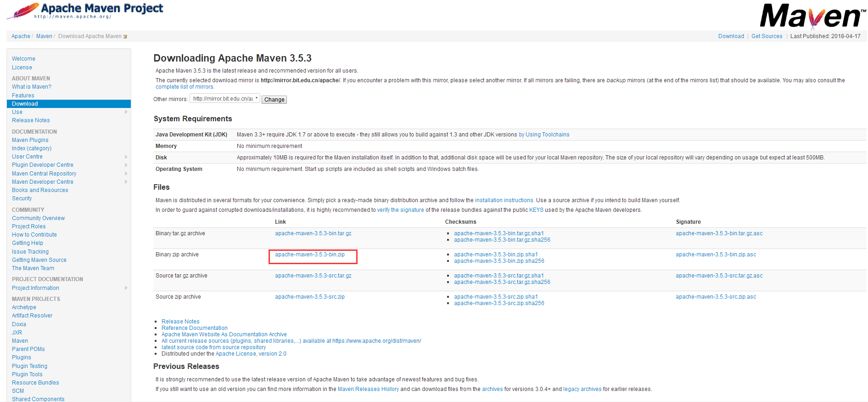Expand the Use submenu arrow in sidebar
The image size is (868, 402).
click(x=126, y=112)
